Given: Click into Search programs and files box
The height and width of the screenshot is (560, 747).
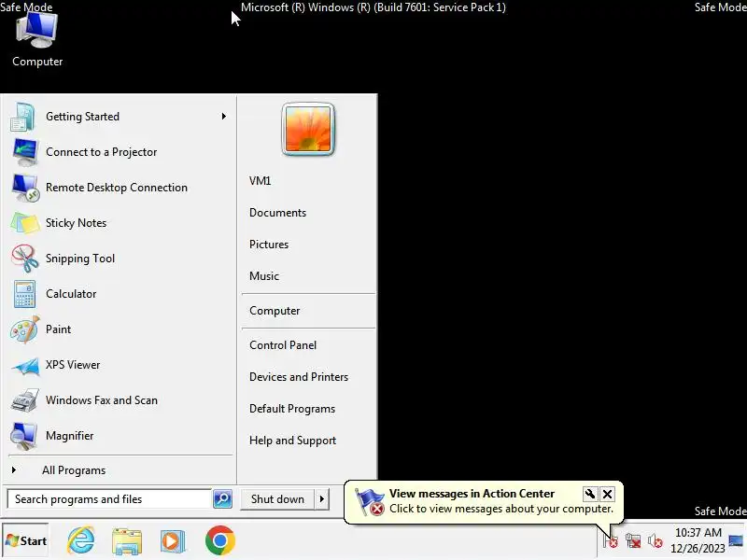Looking at the screenshot, I should [109, 499].
